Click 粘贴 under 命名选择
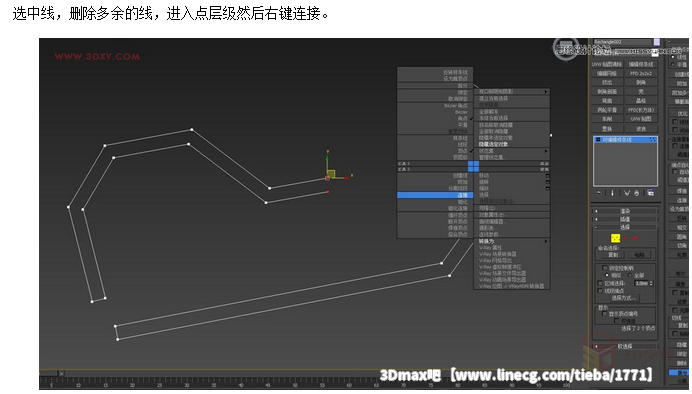692x394 pixels. 639,255
